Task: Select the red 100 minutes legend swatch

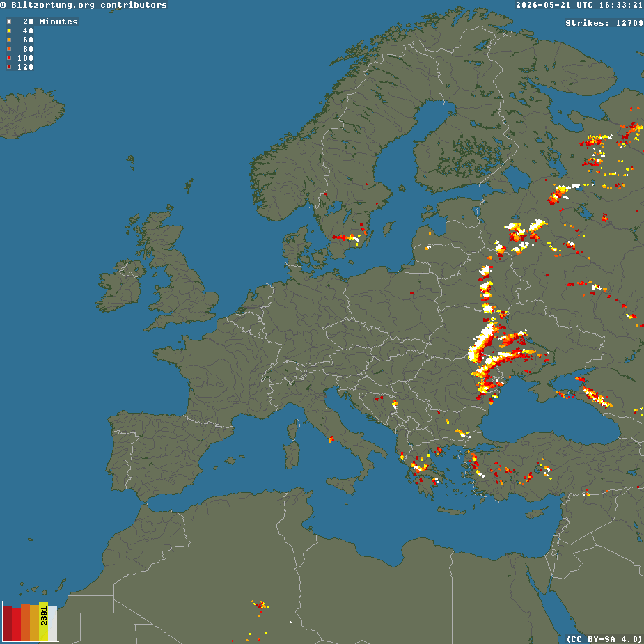Action: pos(9,58)
